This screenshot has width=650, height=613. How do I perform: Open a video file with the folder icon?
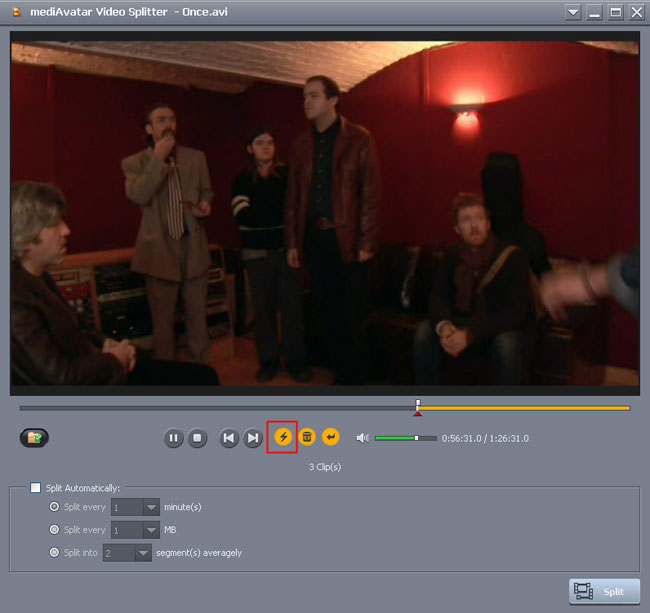tap(34, 437)
